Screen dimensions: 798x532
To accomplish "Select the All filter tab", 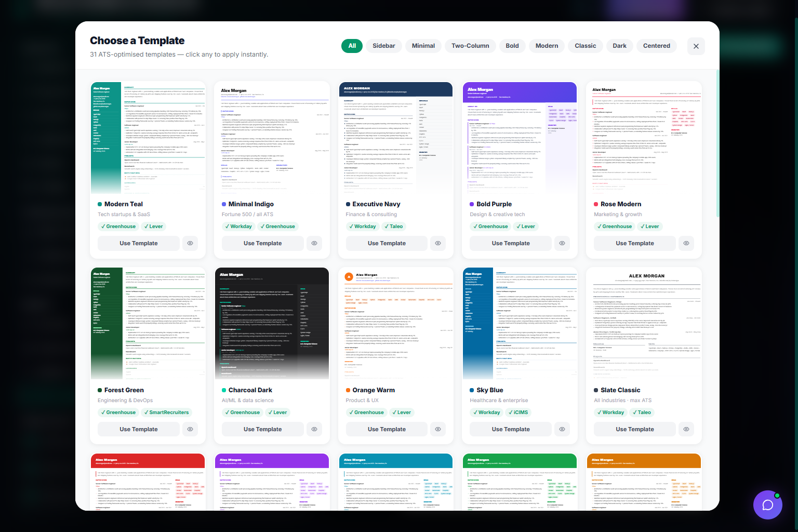I will coord(352,46).
